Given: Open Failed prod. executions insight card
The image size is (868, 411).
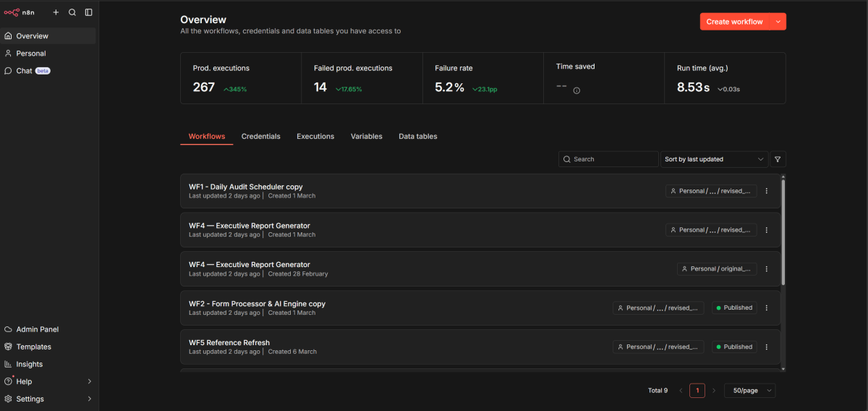Looking at the screenshot, I should [362, 78].
